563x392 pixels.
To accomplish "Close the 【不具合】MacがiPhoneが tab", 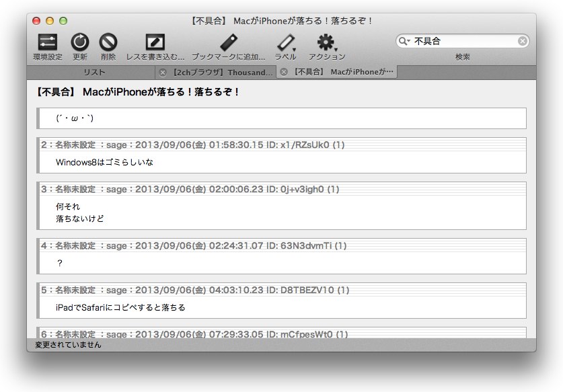I will (x=284, y=72).
